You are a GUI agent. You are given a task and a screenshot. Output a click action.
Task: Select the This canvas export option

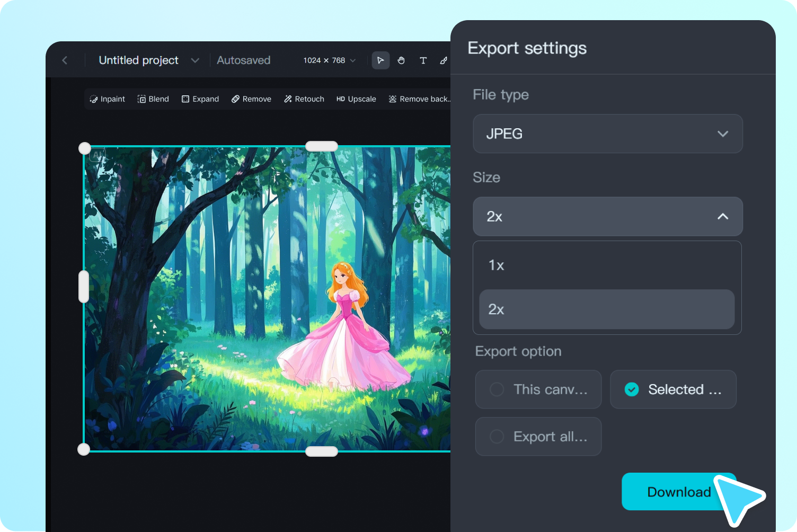(538, 389)
